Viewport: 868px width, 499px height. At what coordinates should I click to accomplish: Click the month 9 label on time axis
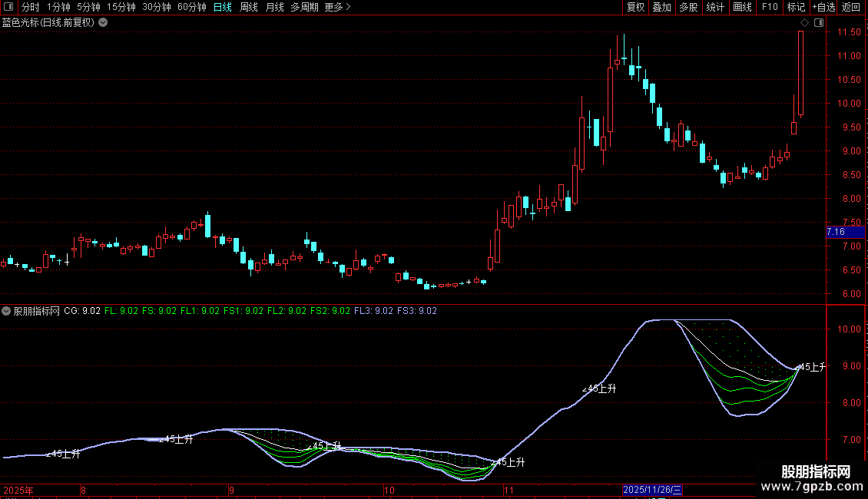231,490
